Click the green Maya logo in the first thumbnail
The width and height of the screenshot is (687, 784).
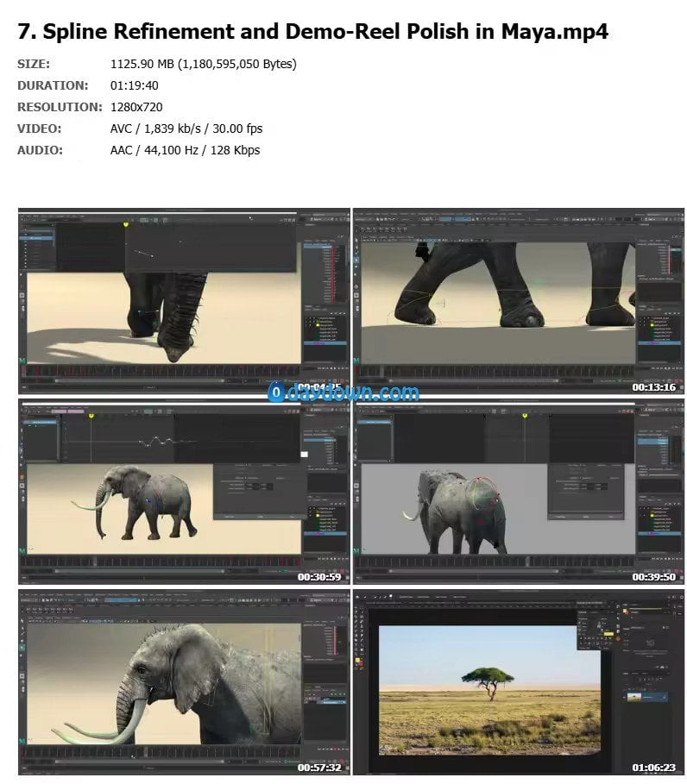[x=22, y=357]
